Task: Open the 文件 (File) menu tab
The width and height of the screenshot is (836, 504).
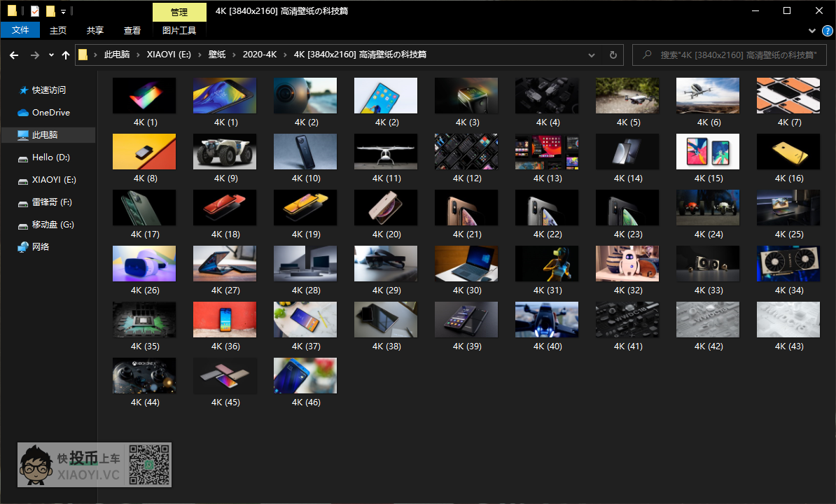Action: pos(20,30)
